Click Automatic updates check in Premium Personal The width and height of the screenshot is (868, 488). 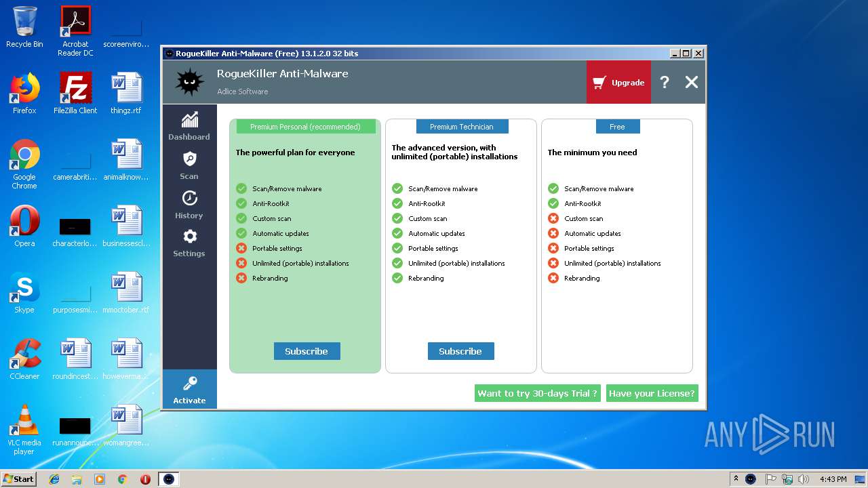pos(241,233)
